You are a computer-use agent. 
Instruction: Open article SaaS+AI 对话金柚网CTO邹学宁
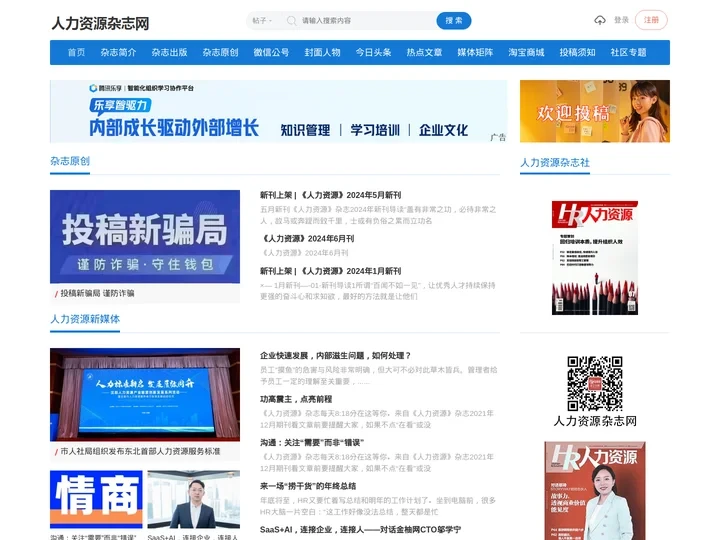[360, 530]
